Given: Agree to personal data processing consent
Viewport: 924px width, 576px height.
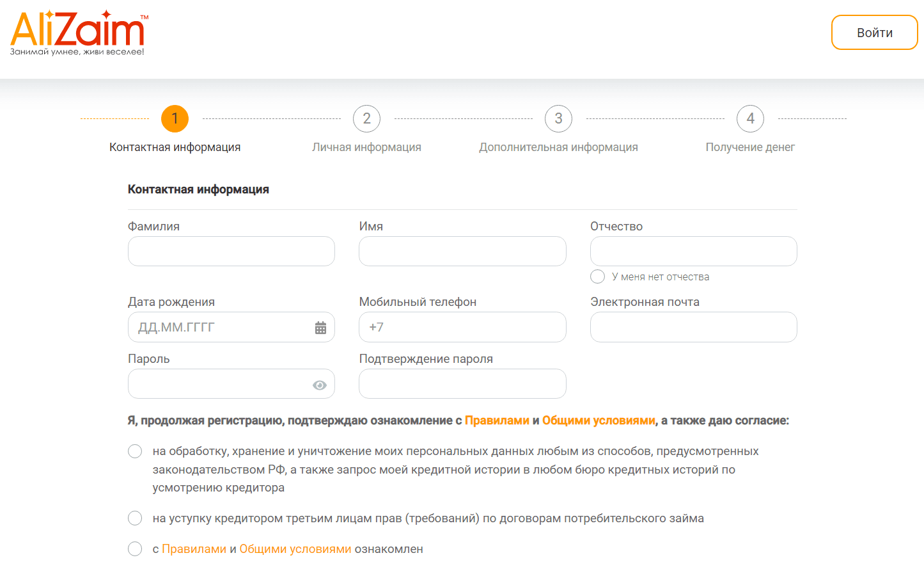Looking at the screenshot, I should pos(135,451).
